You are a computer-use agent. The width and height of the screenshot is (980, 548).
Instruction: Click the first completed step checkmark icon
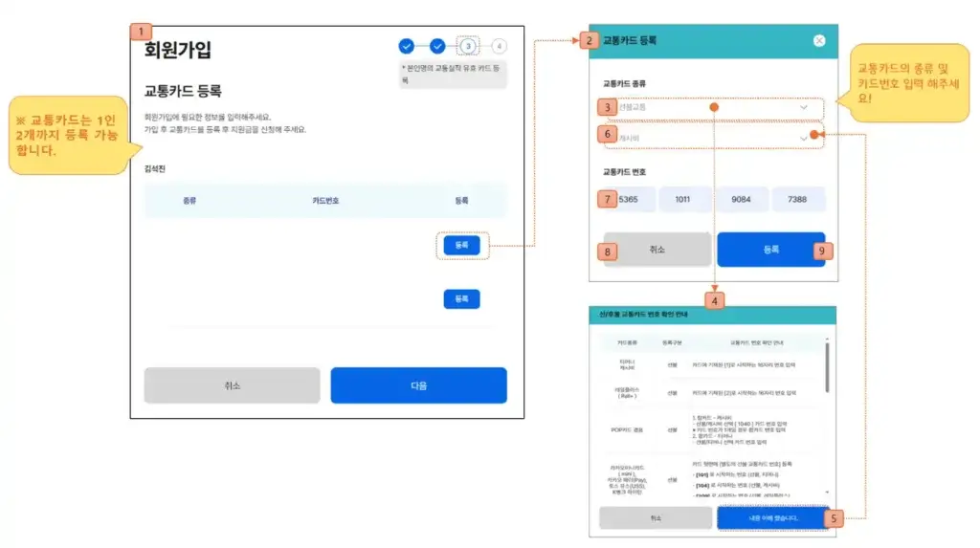click(407, 46)
